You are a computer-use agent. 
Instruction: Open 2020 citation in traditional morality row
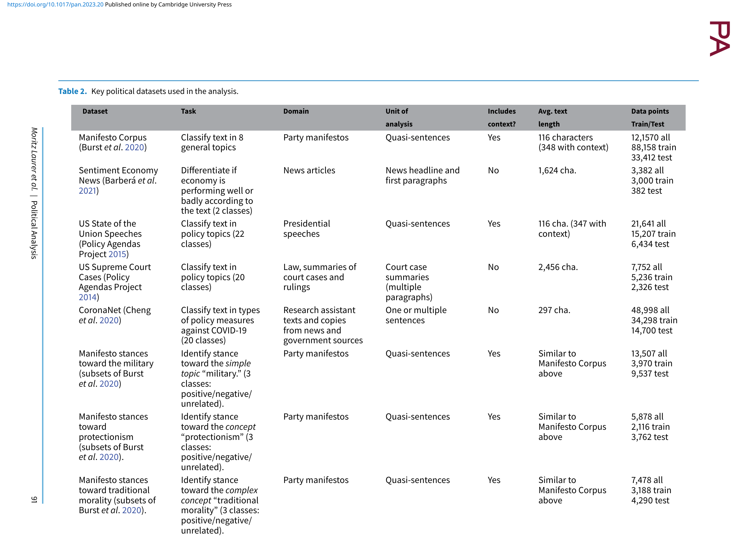click(132, 510)
